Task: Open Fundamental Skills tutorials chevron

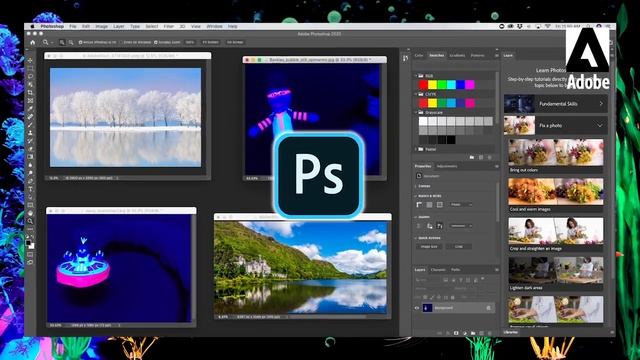Action: (x=601, y=104)
